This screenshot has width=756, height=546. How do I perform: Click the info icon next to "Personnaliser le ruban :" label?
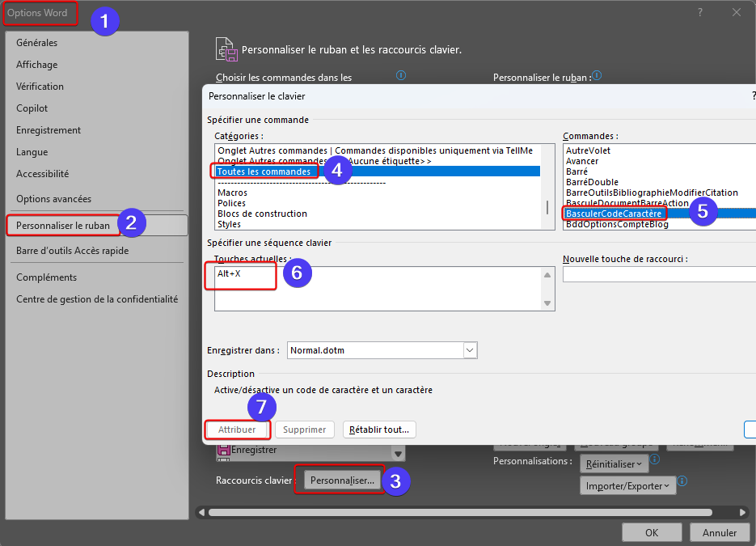597,75
